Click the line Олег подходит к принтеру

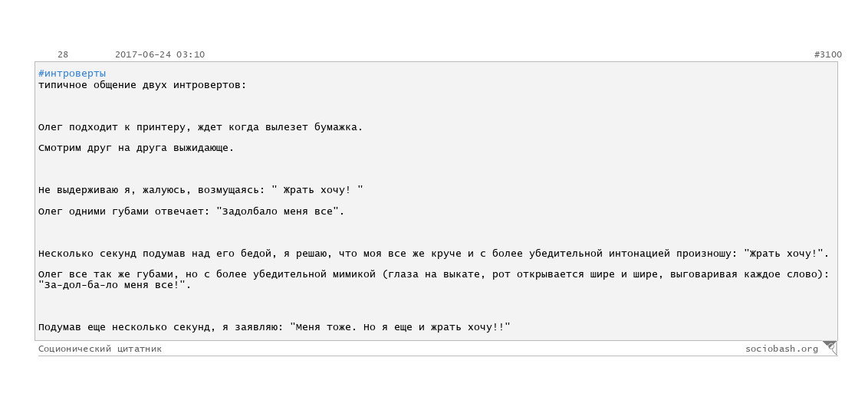click(200, 127)
